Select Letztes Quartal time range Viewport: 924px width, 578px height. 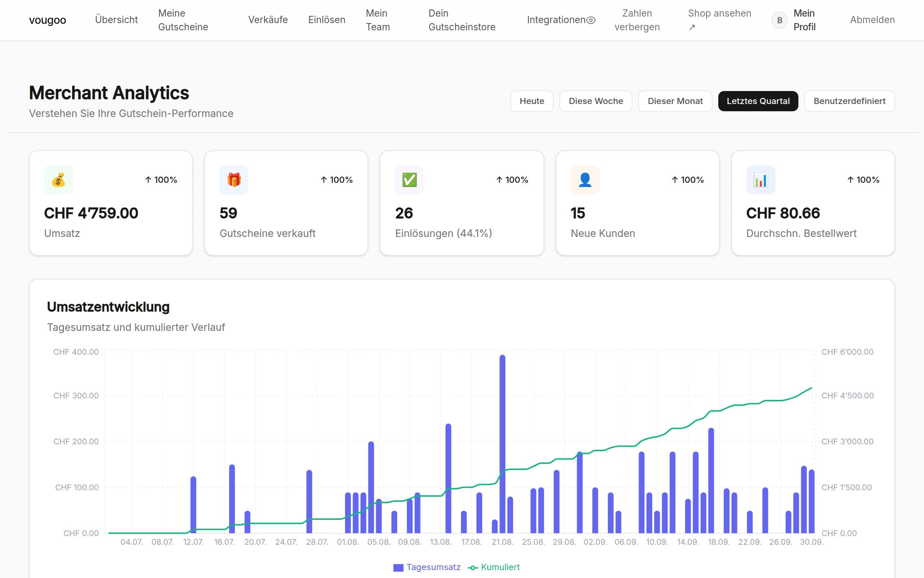point(758,101)
